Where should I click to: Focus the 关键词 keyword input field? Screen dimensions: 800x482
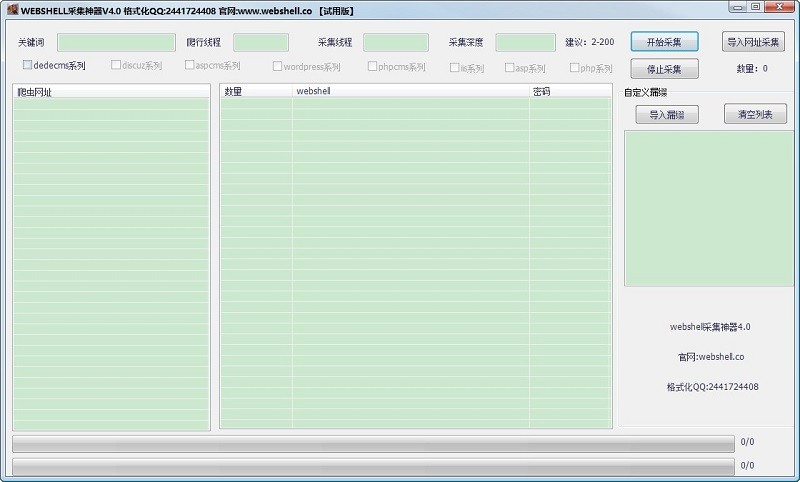coord(116,42)
